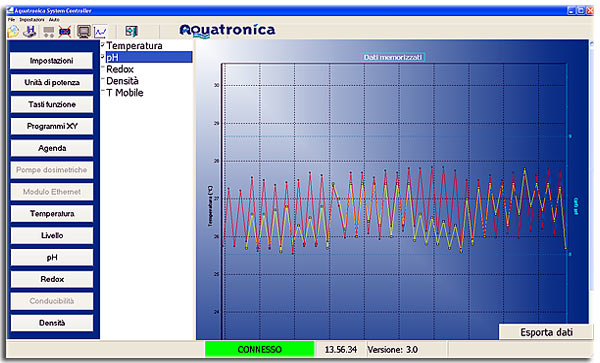The width and height of the screenshot is (600, 363).
Task: Open the Programmi XY section
Action: [x=52, y=126]
